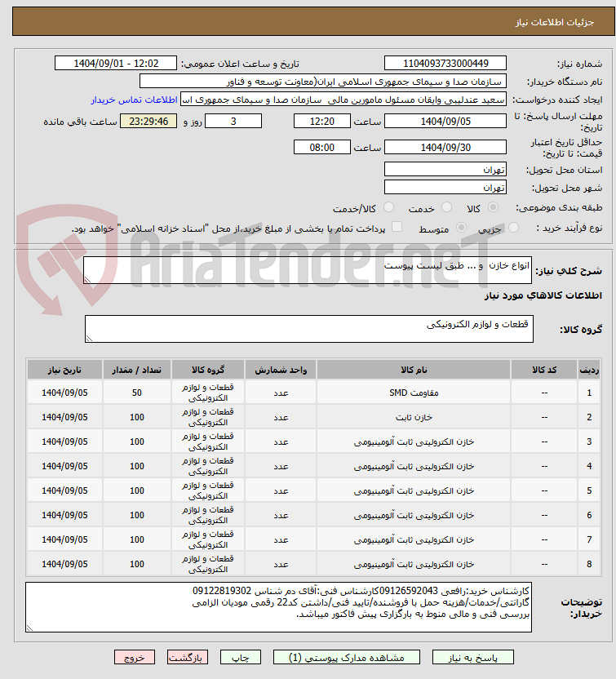Click the response deadline date 1404/09/05 field
Viewport: 616px width, 679px height.
pos(445,122)
